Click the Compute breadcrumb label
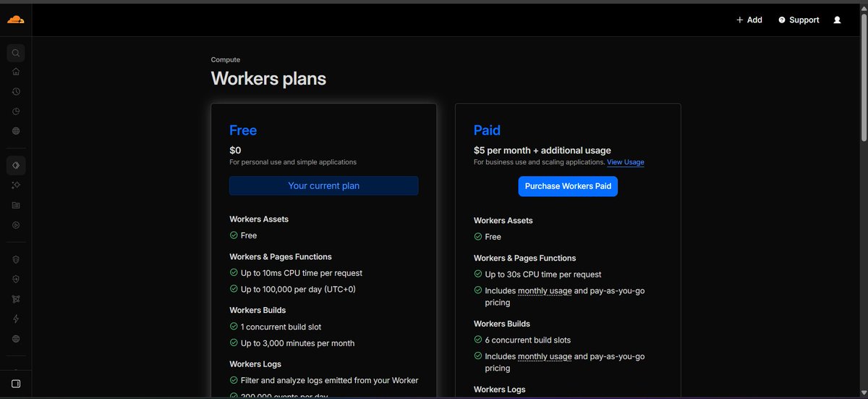 click(226, 60)
